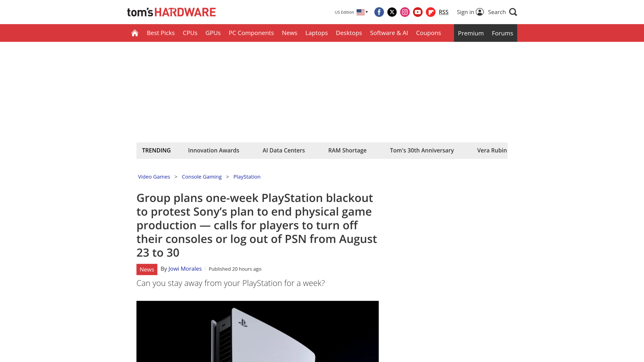
Task: Click subheading 'Can you stay away' text
Action: [230, 283]
